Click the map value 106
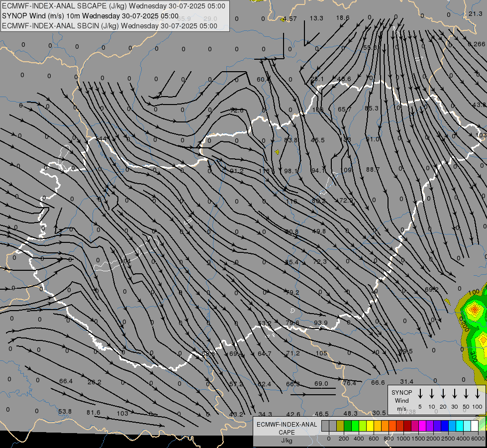Image resolution: width=487 pixels, height=448 pixels. tap(318, 110)
